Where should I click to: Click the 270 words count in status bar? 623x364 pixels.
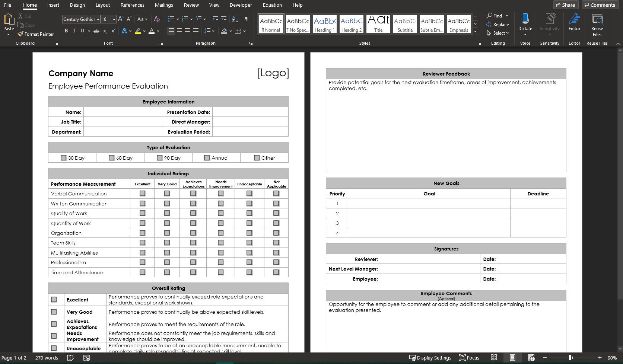(x=46, y=358)
